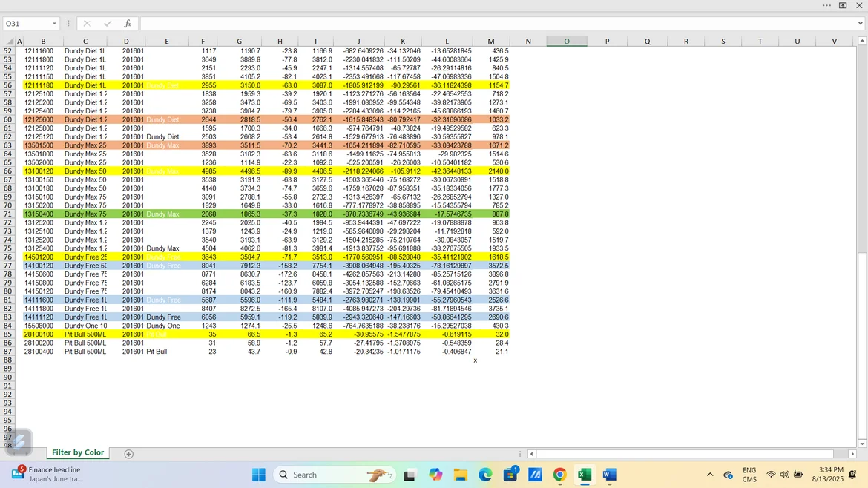Click Dundy Free text in row 83
Viewport: 868px width, 488px height.
click(163, 317)
